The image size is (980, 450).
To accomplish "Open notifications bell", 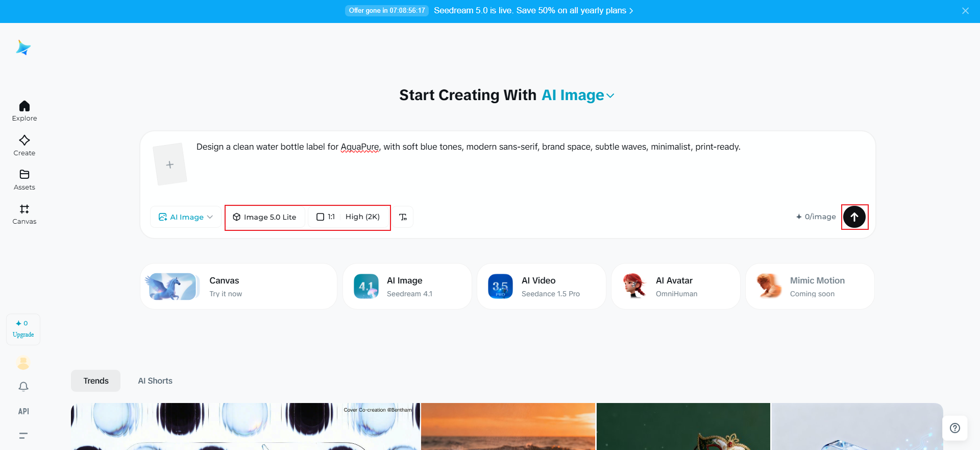I will coord(23,387).
